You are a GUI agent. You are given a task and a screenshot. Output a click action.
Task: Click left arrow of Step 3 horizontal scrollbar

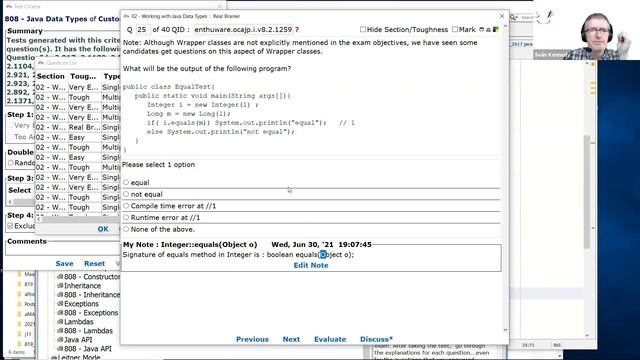pyautogui.click(x=10, y=202)
